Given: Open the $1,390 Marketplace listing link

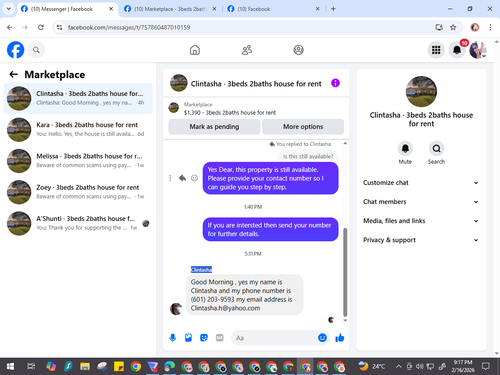Looking at the screenshot, I should [x=230, y=113].
